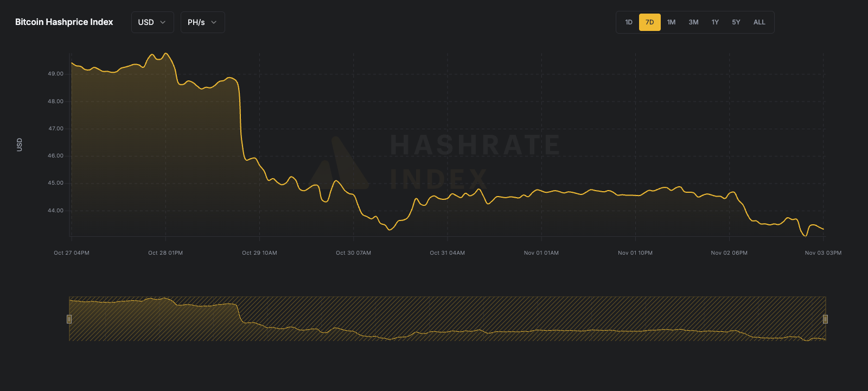This screenshot has width=868, height=391.
Task: Click the vertical USD axis title
Action: [20, 144]
